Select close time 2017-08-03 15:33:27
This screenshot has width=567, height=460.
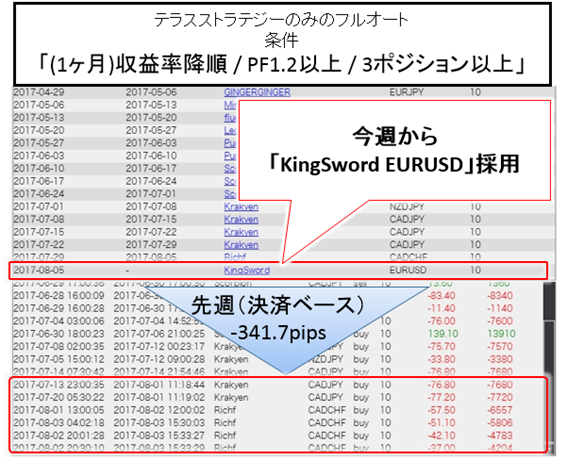point(159,435)
